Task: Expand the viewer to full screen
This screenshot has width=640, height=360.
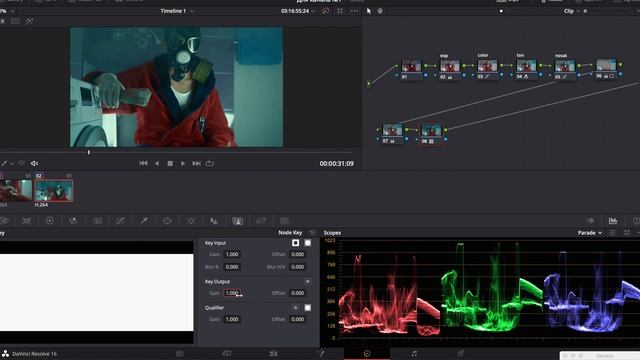Action: coord(340,11)
